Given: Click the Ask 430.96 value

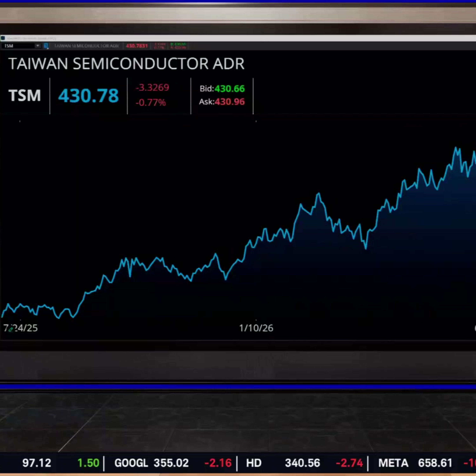Looking at the screenshot, I should (230, 102).
